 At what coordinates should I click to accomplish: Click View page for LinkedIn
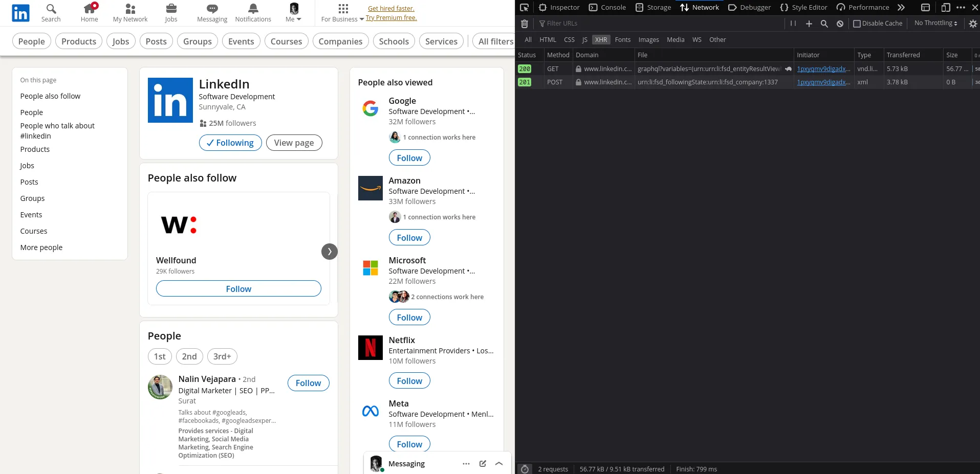pyautogui.click(x=294, y=143)
